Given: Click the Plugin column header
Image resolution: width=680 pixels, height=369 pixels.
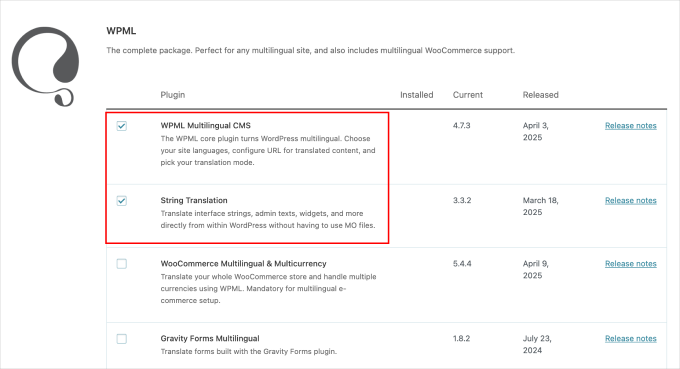Looking at the screenshot, I should pyautogui.click(x=173, y=95).
